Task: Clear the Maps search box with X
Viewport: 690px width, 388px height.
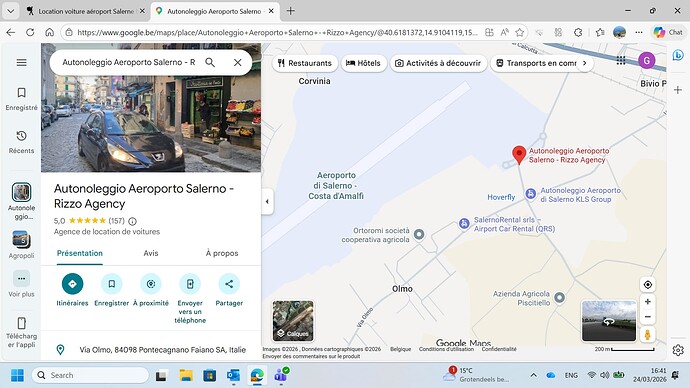Action: coord(238,62)
